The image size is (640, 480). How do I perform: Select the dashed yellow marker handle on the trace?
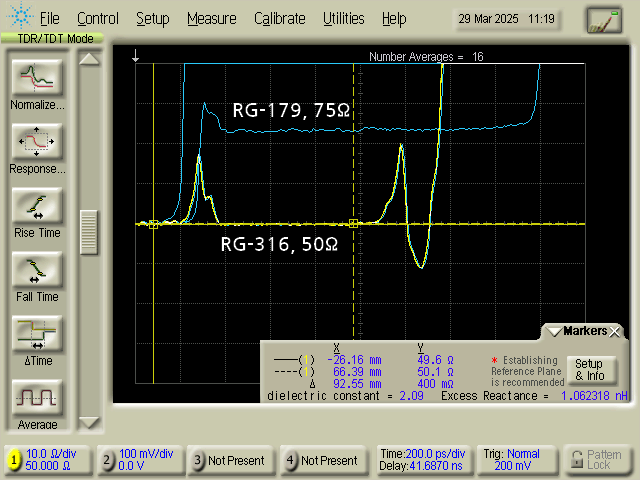point(353,223)
